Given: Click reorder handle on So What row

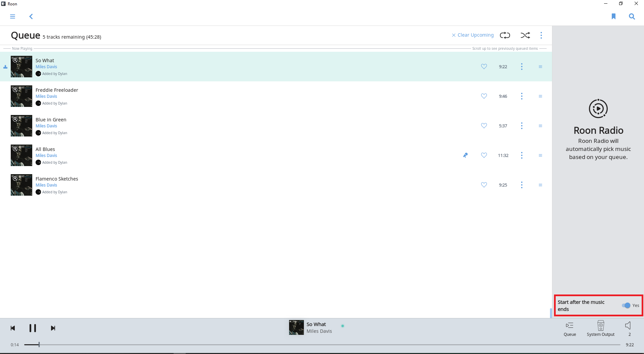Looking at the screenshot, I should 540,67.
